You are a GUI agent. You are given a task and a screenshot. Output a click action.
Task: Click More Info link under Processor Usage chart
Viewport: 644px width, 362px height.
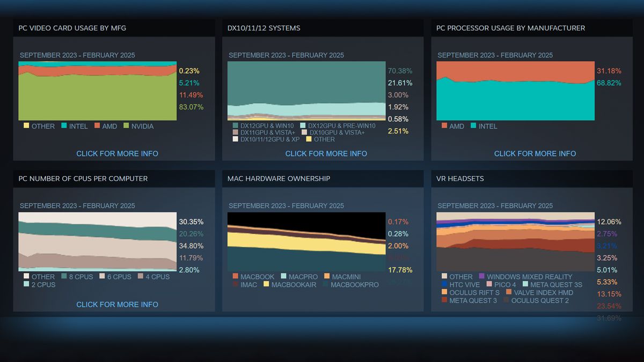535,153
